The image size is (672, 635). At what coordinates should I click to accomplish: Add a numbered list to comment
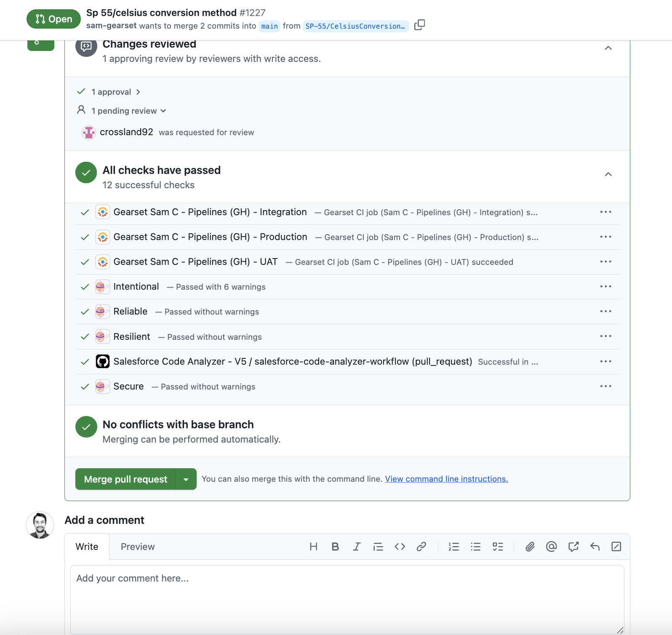pos(453,547)
